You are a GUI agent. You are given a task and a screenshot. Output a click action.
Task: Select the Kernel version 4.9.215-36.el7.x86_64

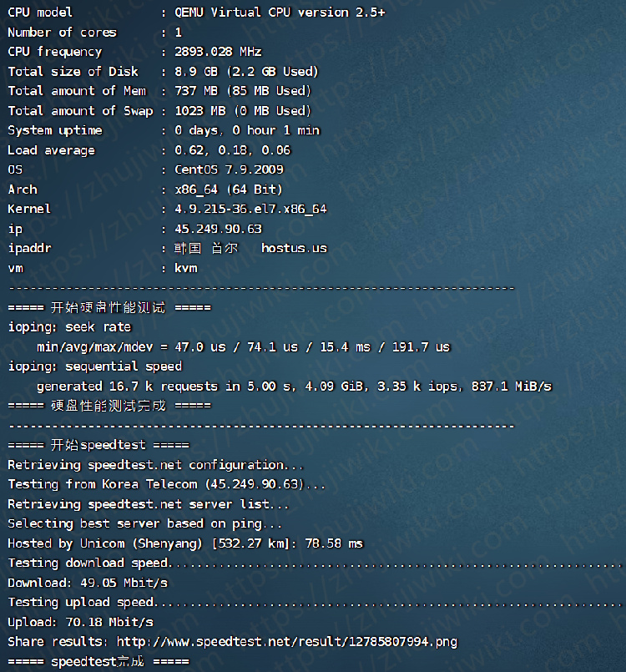point(250,210)
